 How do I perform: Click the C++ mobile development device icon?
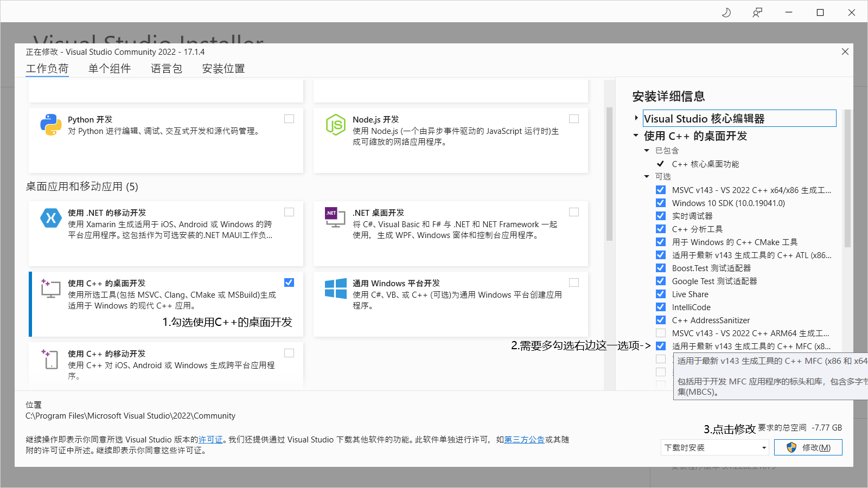click(50, 359)
